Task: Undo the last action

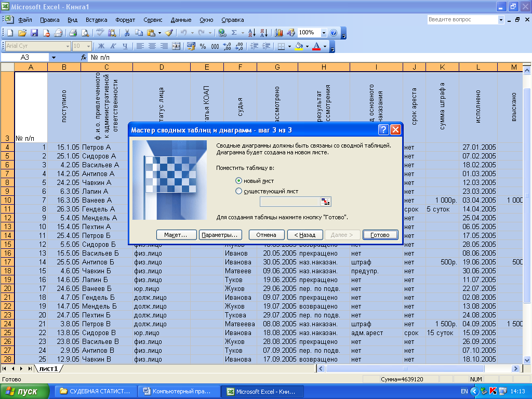Action: pyautogui.click(x=183, y=33)
